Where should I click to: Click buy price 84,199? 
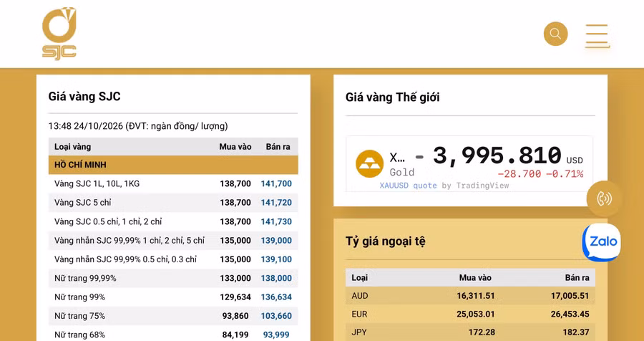235,335
